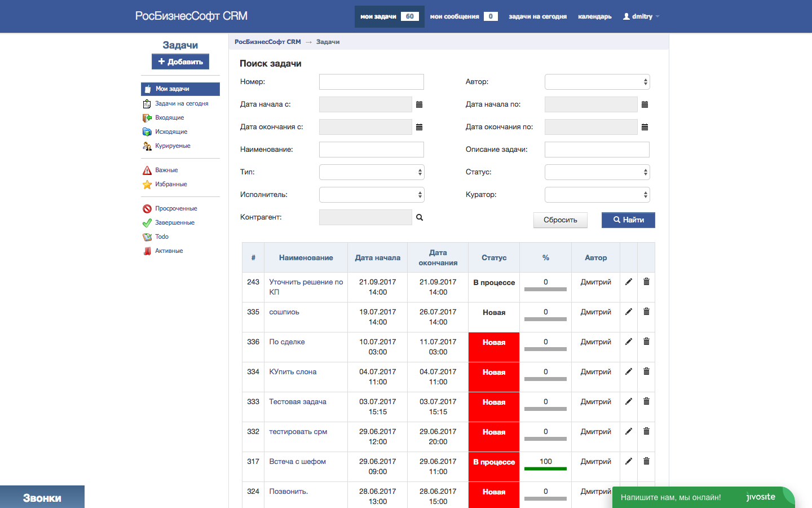Open "календарь" from the top menu
812x508 pixels.
coord(594,16)
